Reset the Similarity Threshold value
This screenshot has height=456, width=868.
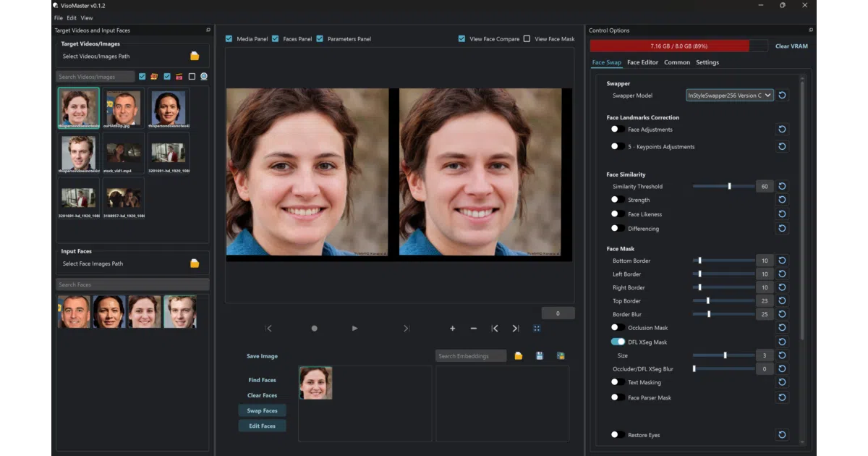[x=782, y=186]
